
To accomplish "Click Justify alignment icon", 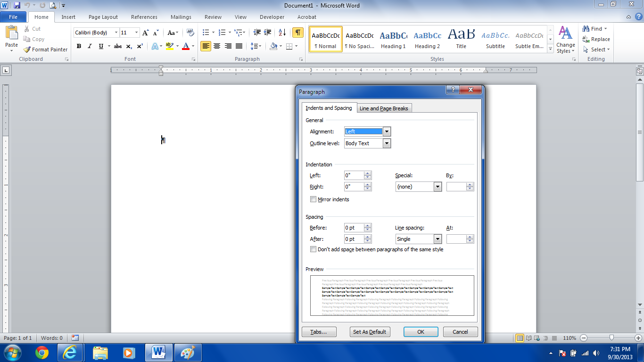I will (x=239, y=46).
